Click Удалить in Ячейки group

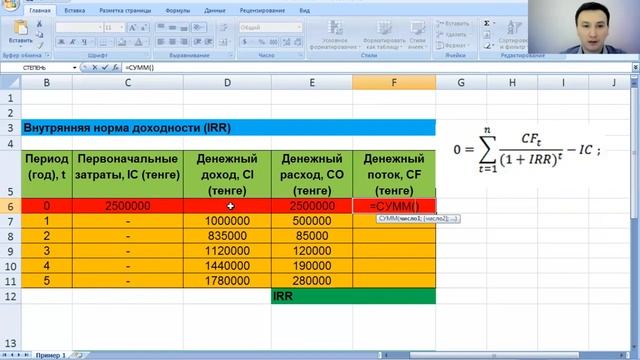point(451,35)
